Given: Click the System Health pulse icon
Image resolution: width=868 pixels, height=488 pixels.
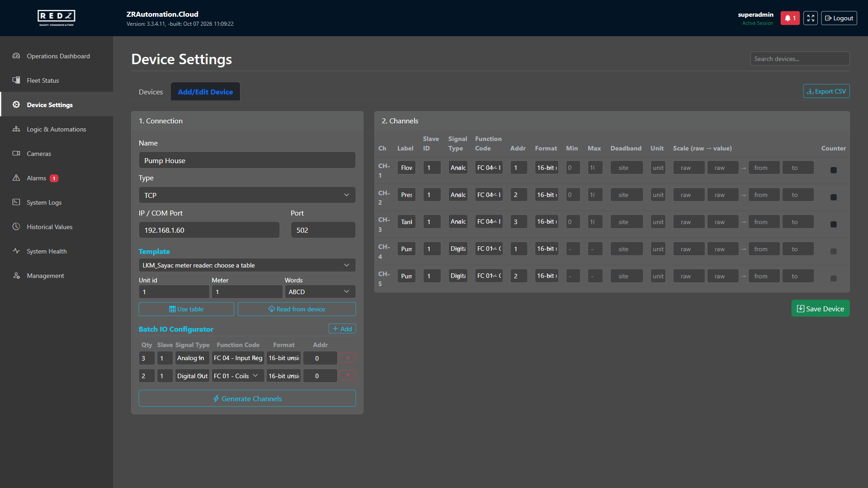Looking at the screenshot, I should click(16, 251).
